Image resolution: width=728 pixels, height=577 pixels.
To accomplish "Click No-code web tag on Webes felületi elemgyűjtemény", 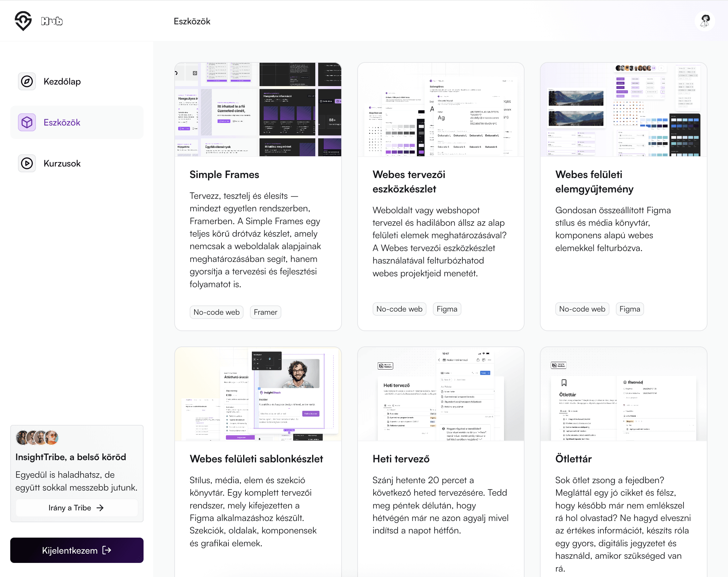I will (x=582, y=309).
